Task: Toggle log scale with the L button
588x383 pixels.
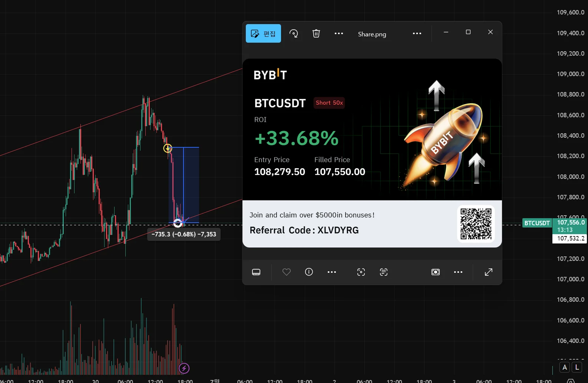Action: (x=577, y=367)
